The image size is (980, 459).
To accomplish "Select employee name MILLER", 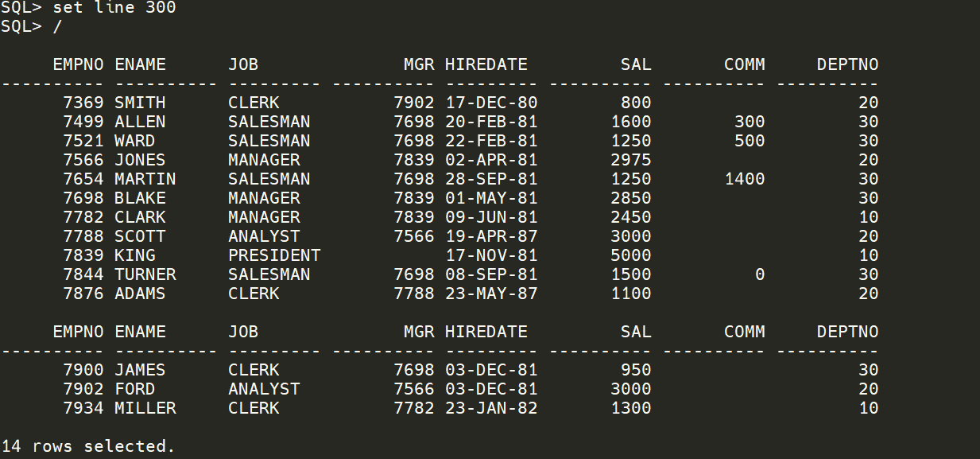I will pos(145,408).
